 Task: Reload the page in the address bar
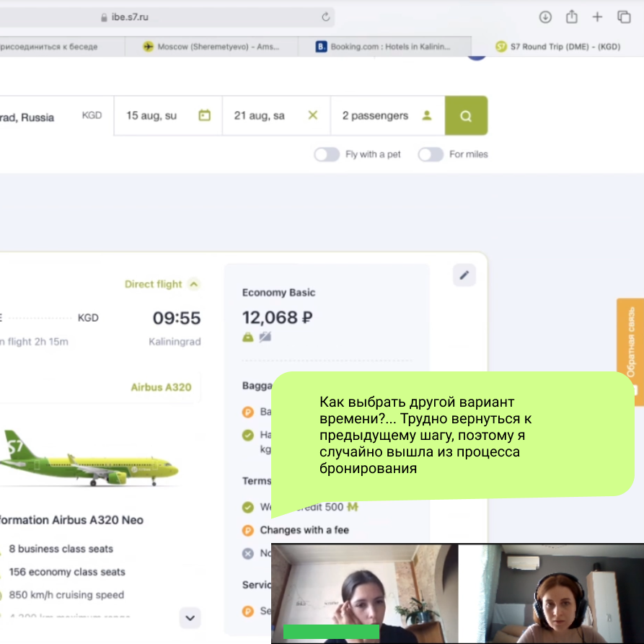(x=326, y=17)
